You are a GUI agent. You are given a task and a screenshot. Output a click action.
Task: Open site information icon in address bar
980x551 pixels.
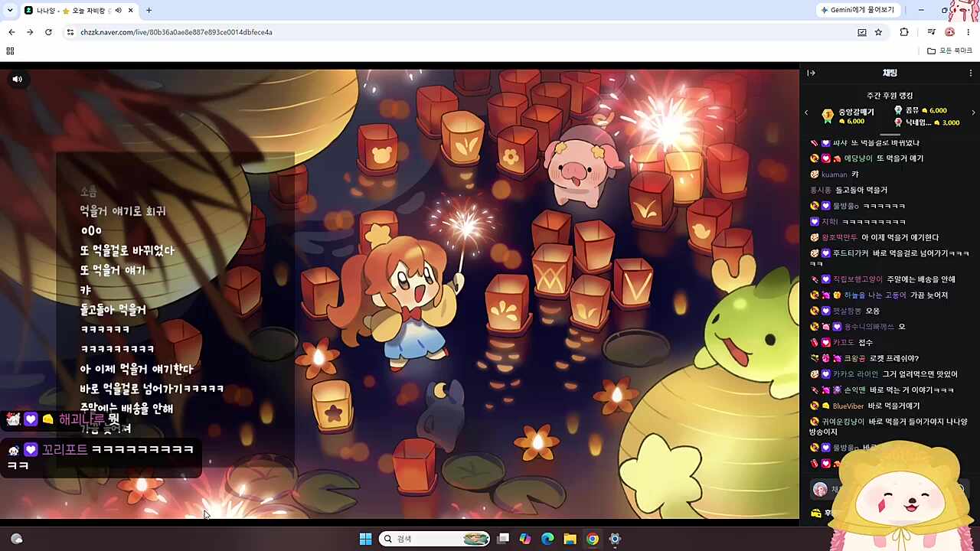[x=70, y=32]
